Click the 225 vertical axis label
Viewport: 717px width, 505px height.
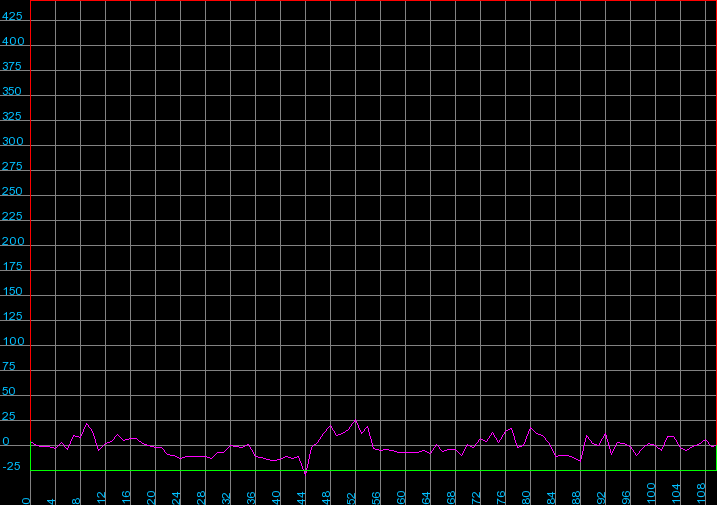(12, 216)
